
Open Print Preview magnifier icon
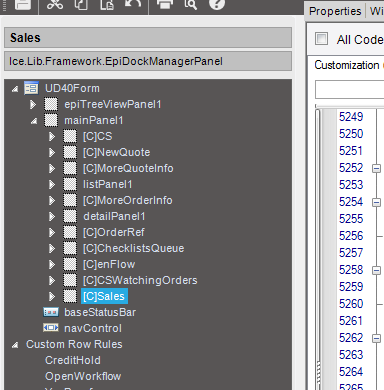tap(191, 4)
